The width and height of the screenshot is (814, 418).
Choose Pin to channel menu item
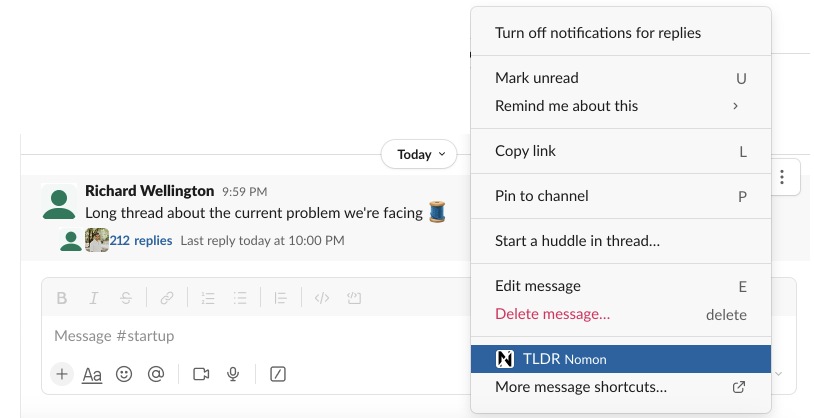click(620, 196)
